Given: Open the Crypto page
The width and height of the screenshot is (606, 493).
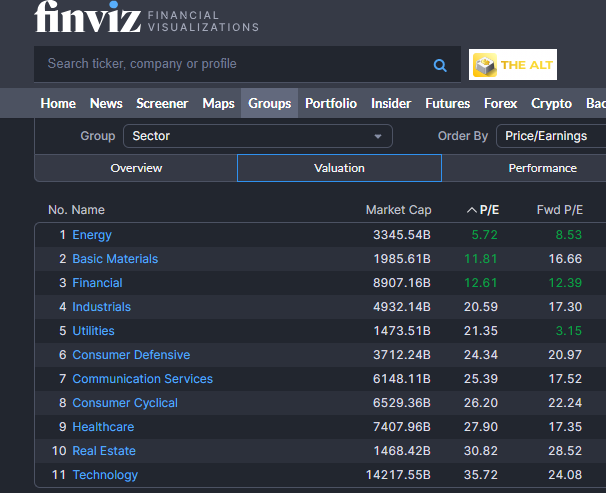Looking at the screenshot, I should 551,103.
